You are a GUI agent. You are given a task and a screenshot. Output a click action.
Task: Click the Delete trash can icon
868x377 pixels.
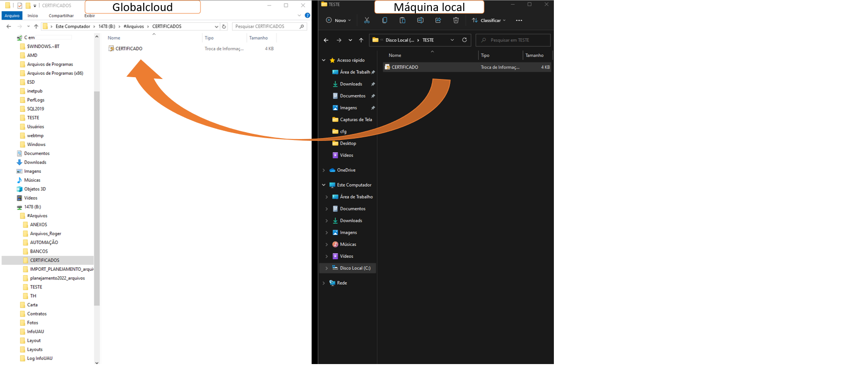(456, 20)
